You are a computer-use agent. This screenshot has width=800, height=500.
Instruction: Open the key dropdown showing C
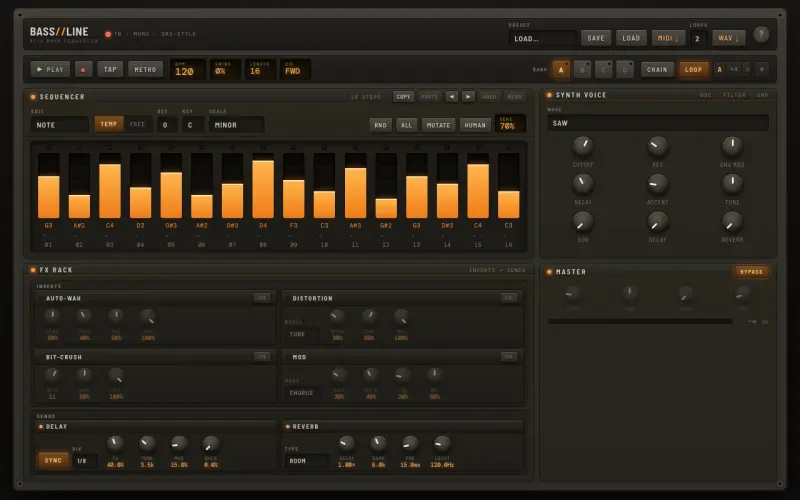coord(193,125)
